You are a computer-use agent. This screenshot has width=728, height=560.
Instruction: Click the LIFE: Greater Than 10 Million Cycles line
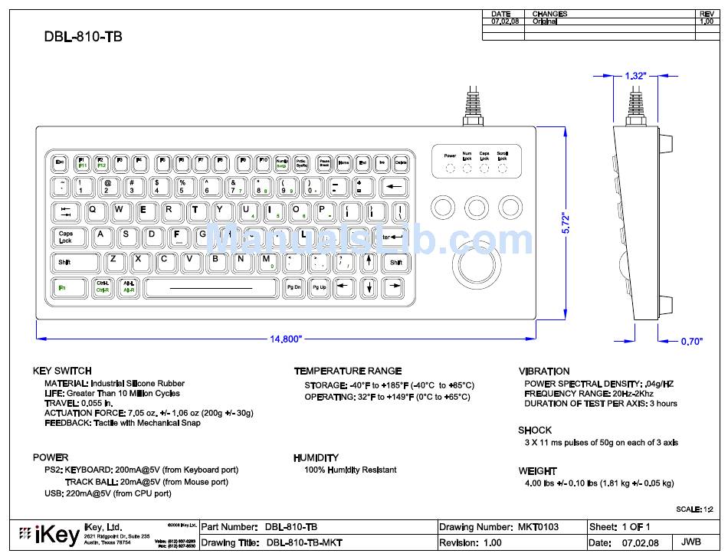(x=112, y=393)
